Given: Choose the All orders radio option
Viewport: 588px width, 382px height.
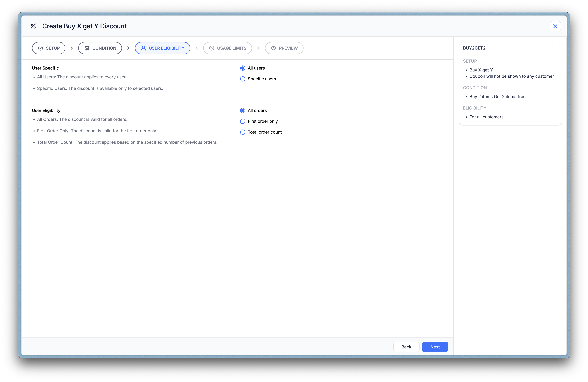Looking at the screenshot, I should coord(243,111).
